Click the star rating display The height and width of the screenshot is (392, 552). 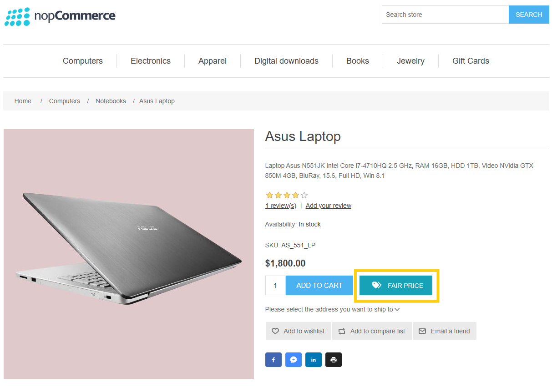point(287,195)
